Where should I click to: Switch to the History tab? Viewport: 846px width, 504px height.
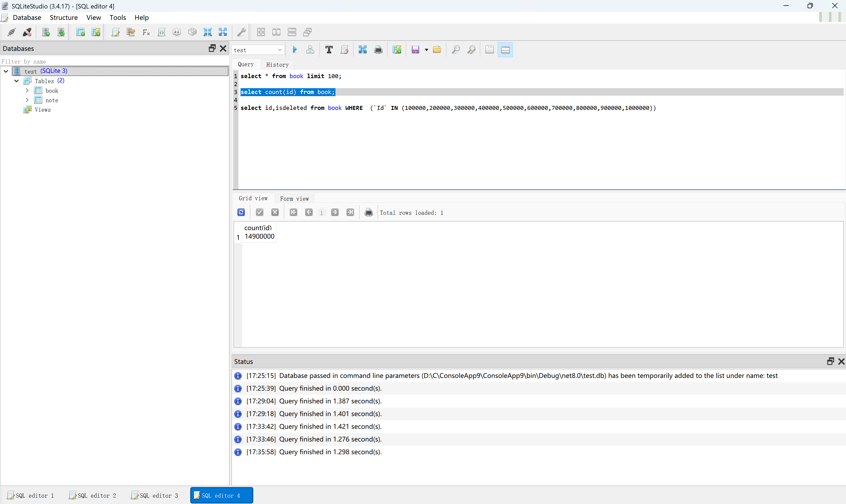(277, 65)
